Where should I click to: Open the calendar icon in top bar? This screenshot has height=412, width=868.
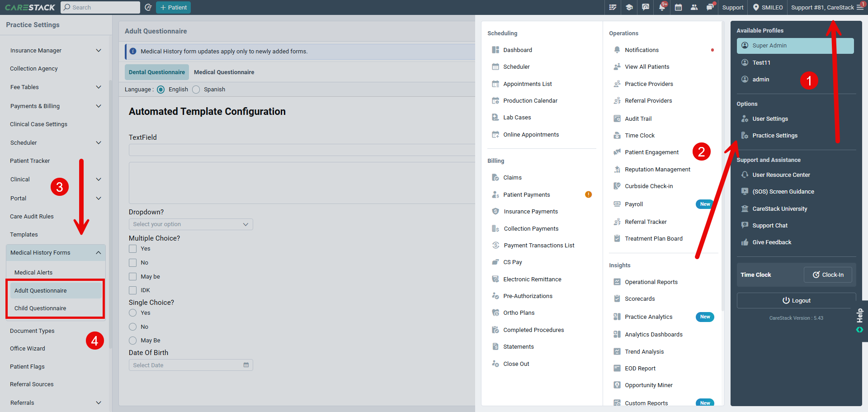coord(678,7)
